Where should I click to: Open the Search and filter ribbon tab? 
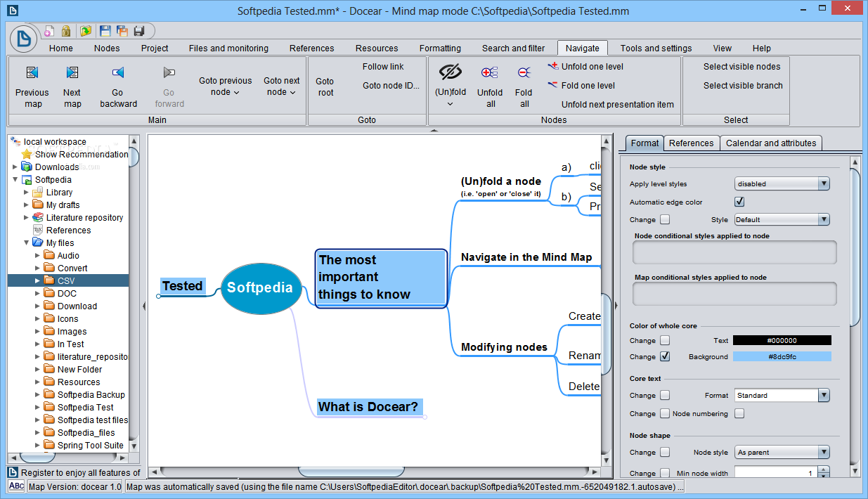click(513, 48)
